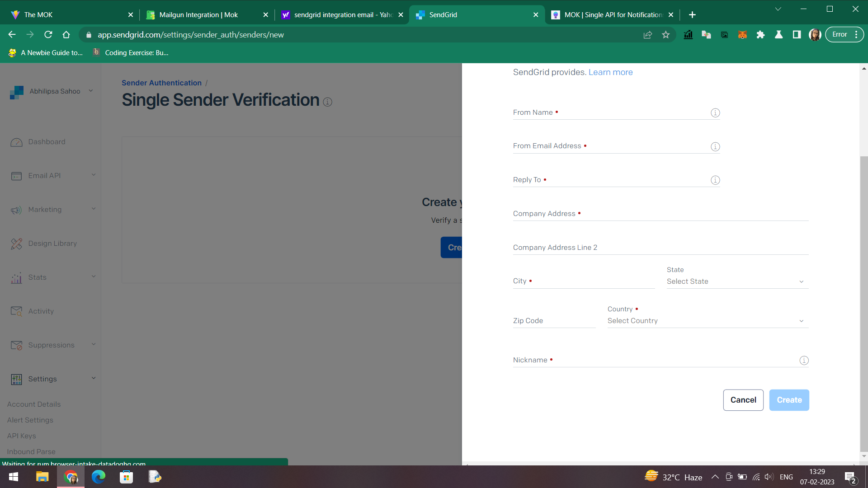
Task: Click the Suppressions icon in sidebar
Action: 17,345
